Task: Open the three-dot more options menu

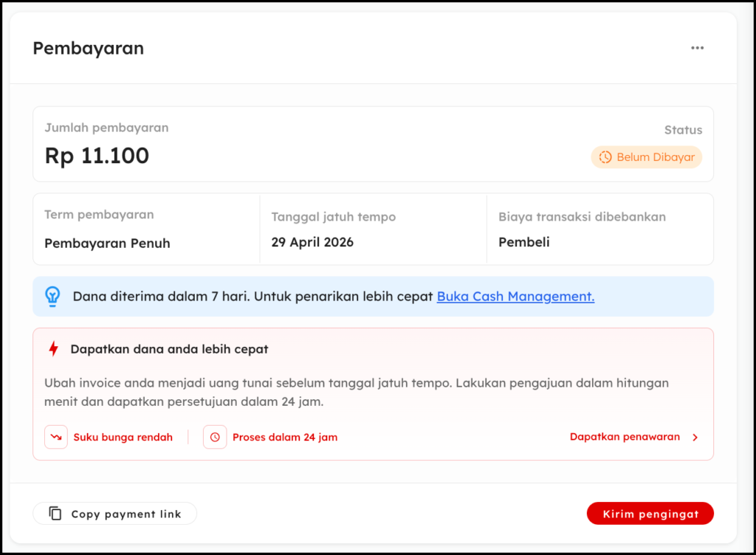Action: click(697, 48)
